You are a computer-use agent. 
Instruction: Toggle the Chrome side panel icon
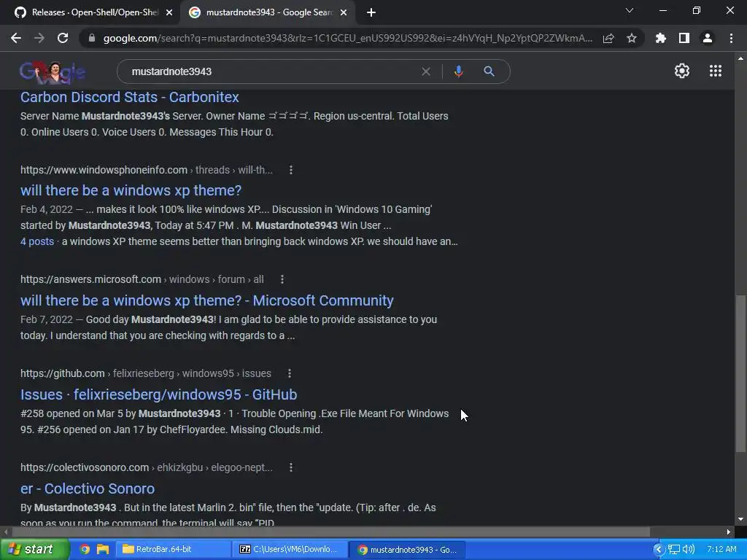[x=684, y=38]
